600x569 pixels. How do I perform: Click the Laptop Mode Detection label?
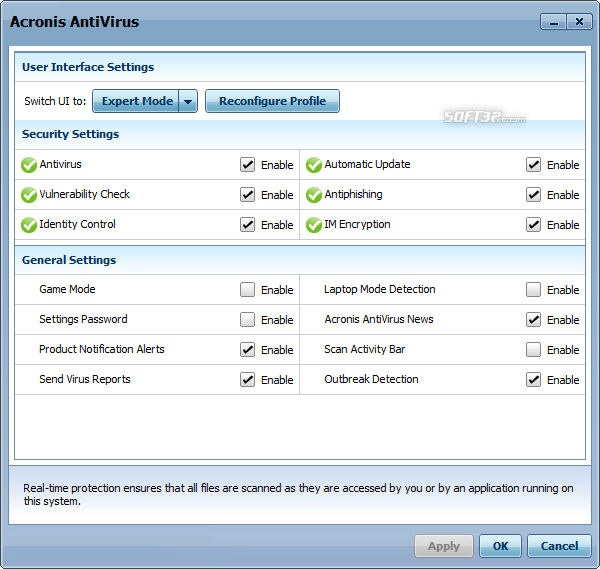(380, 289)
